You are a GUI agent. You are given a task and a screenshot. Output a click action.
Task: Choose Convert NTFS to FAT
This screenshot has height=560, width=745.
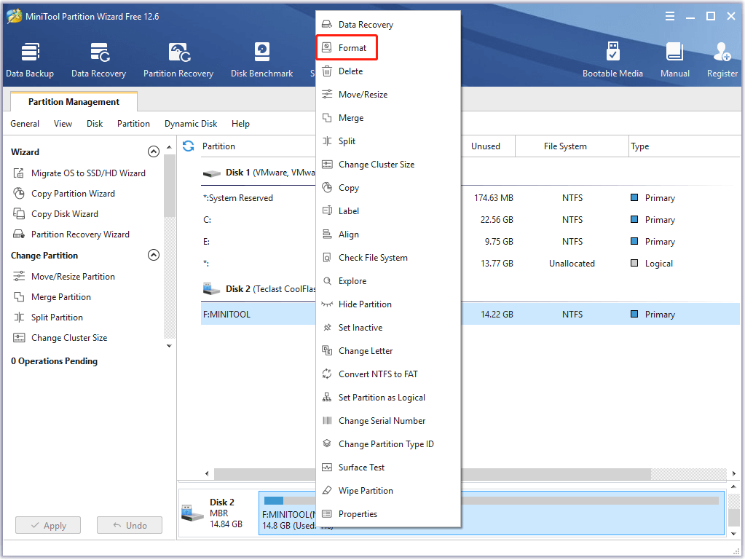[388, 374]
